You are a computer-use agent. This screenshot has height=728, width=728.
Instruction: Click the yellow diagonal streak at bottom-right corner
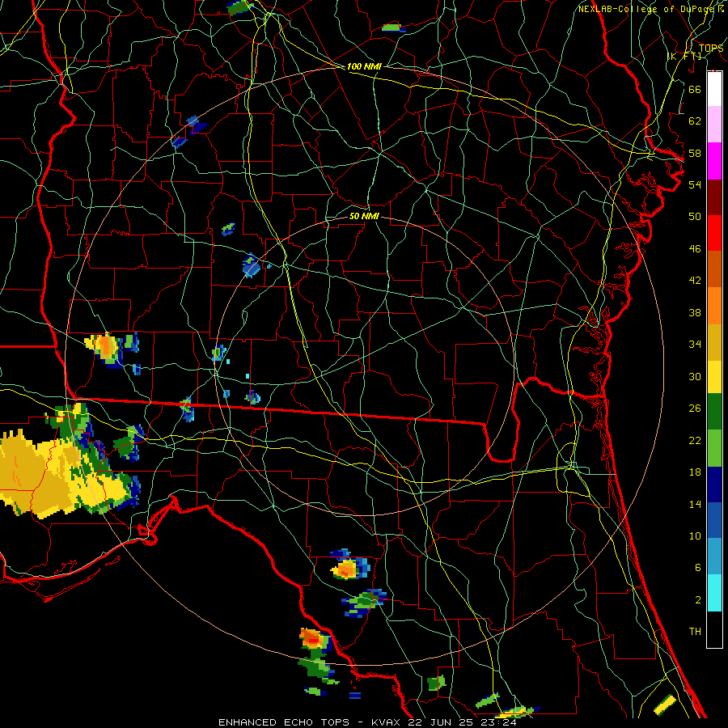point(665,705)
